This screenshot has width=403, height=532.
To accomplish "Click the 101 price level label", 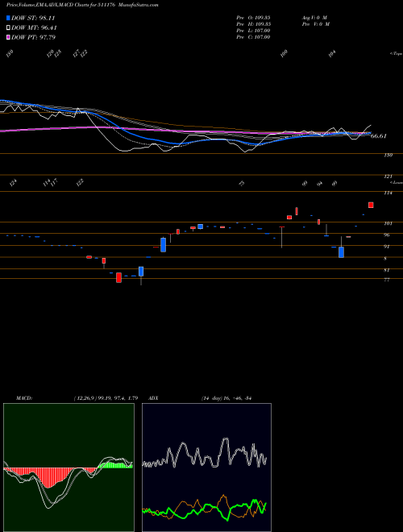I will pyautogui.click(x=388, y=223).
